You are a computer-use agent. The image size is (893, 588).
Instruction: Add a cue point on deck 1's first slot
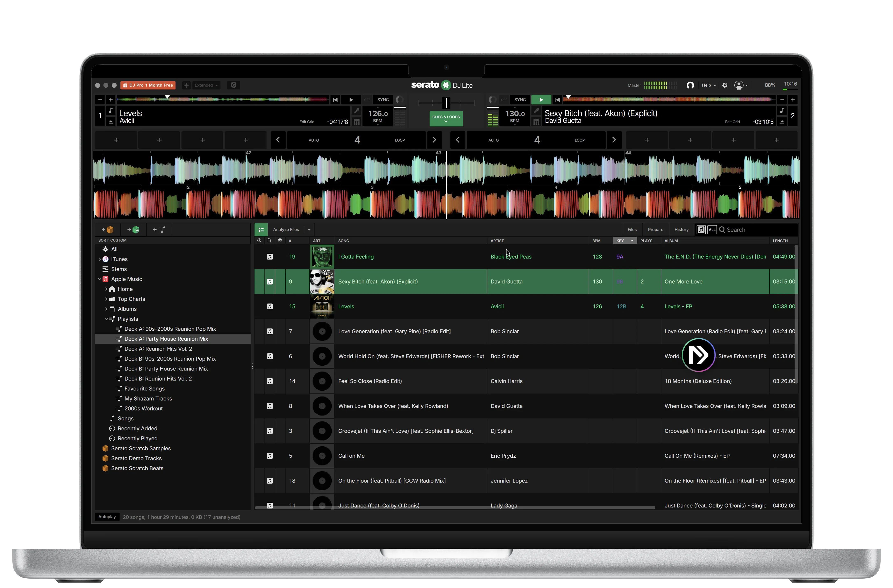116,140
